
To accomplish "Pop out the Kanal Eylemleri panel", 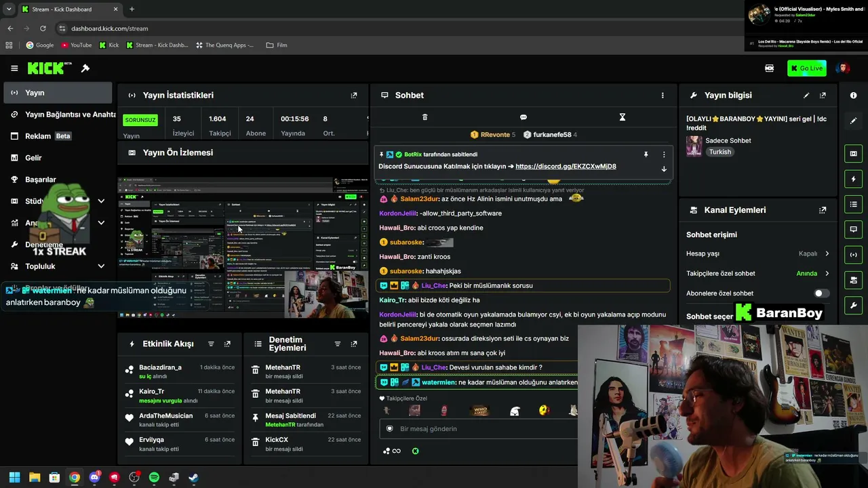I will coord(823,210).
